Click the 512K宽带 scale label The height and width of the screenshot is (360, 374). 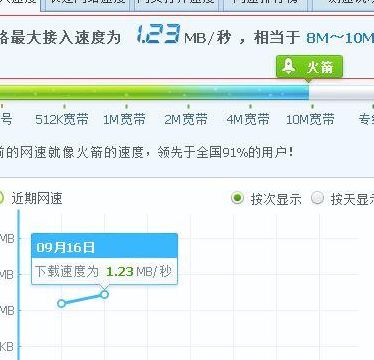point(62,119)
